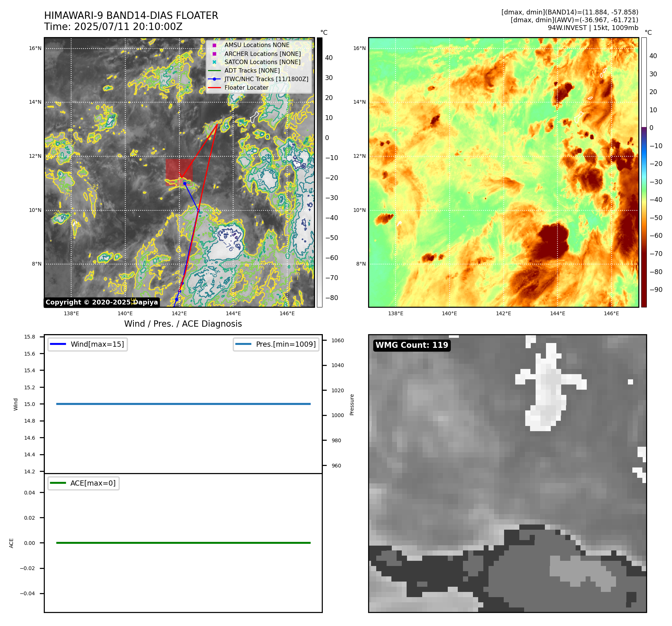Open the WMG zoomed cloud image

click(x=507, y=473)
